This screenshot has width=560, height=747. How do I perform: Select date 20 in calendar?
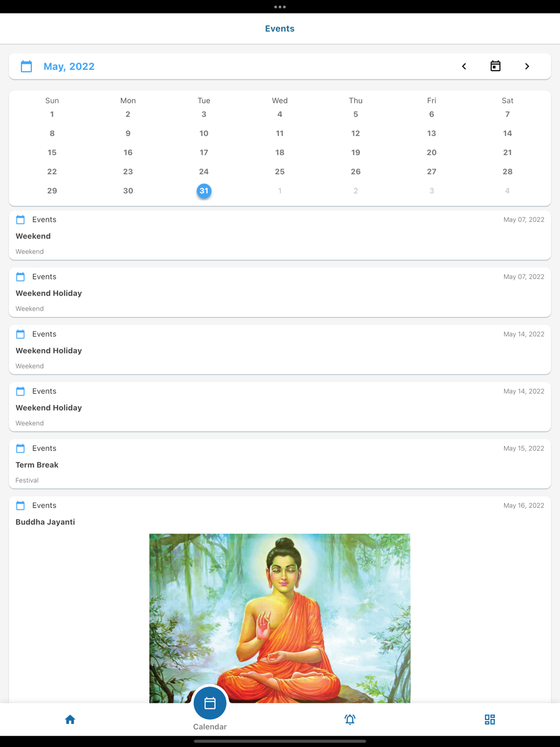click(x=432, y=152)
